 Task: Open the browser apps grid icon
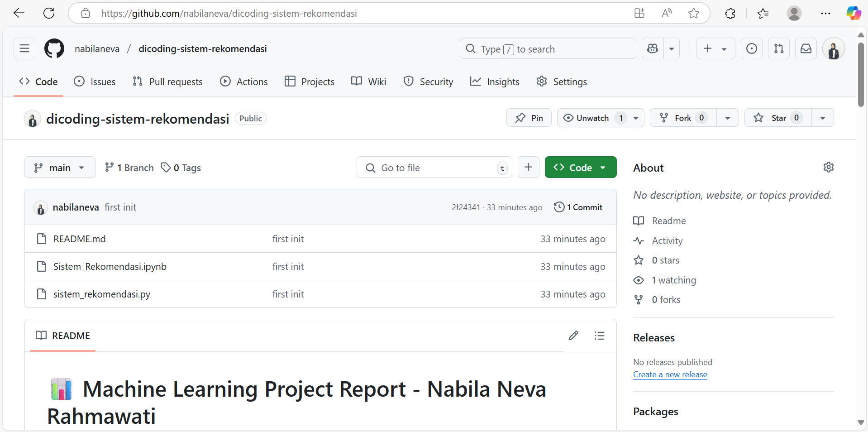(639, 13)
